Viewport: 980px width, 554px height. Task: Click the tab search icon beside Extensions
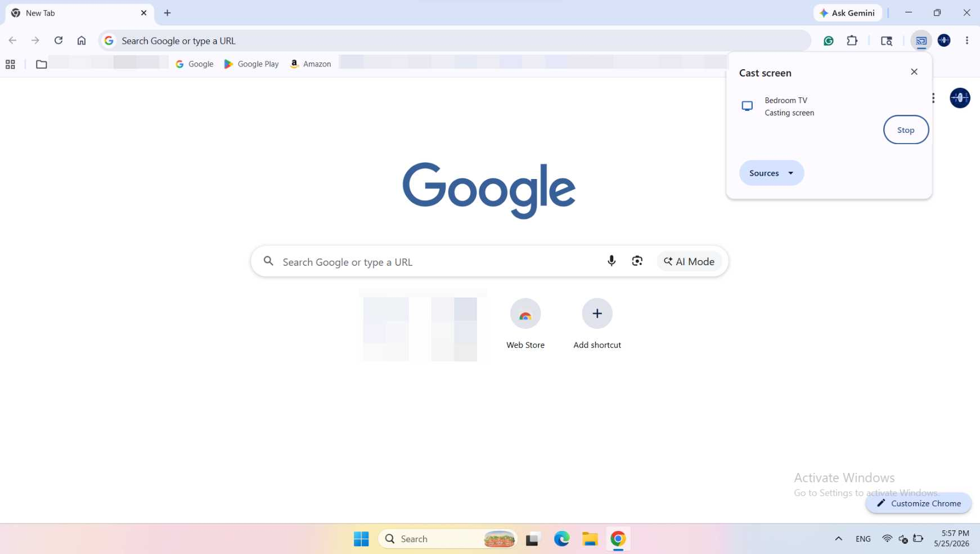click(887, 41)
